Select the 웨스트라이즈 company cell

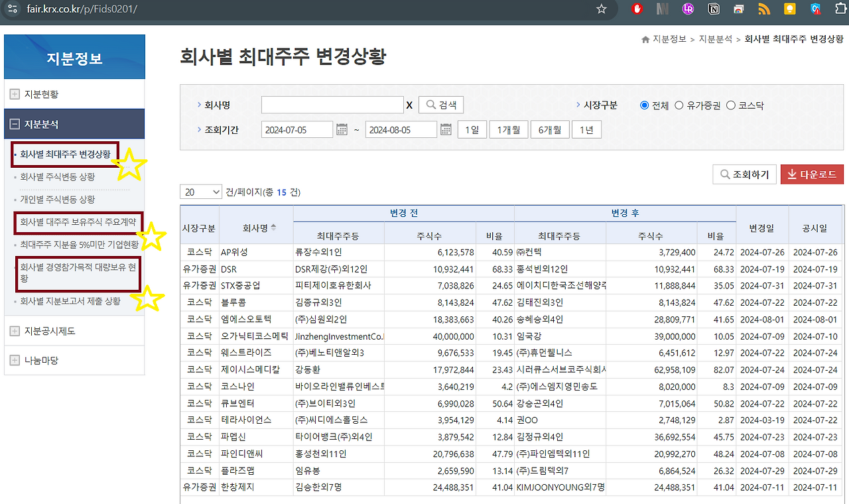(x=256, y=353)
